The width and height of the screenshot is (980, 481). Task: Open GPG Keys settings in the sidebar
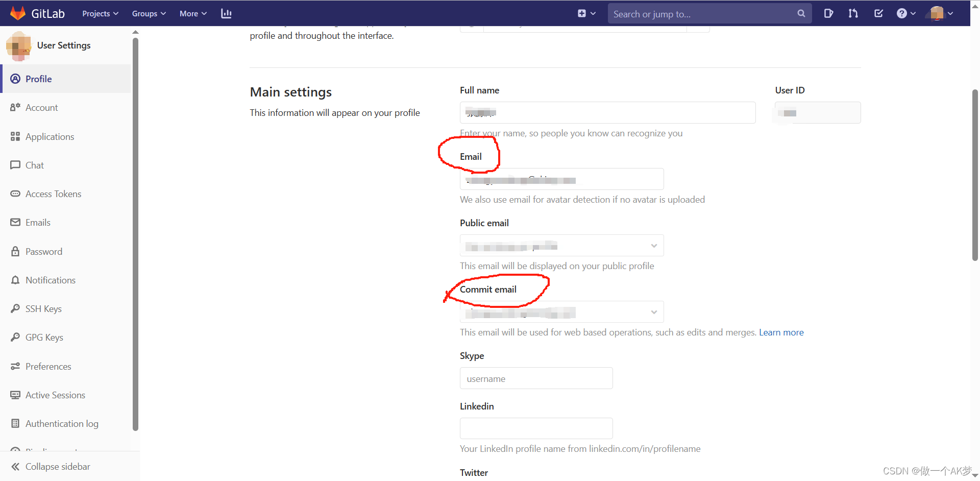pos(43,337)
